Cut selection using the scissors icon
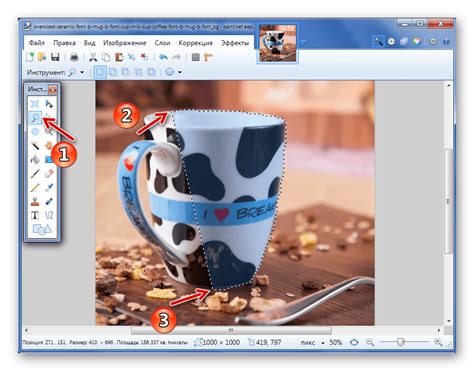The height and width of the screenshot is (371, 474). [x=93, y=57]
